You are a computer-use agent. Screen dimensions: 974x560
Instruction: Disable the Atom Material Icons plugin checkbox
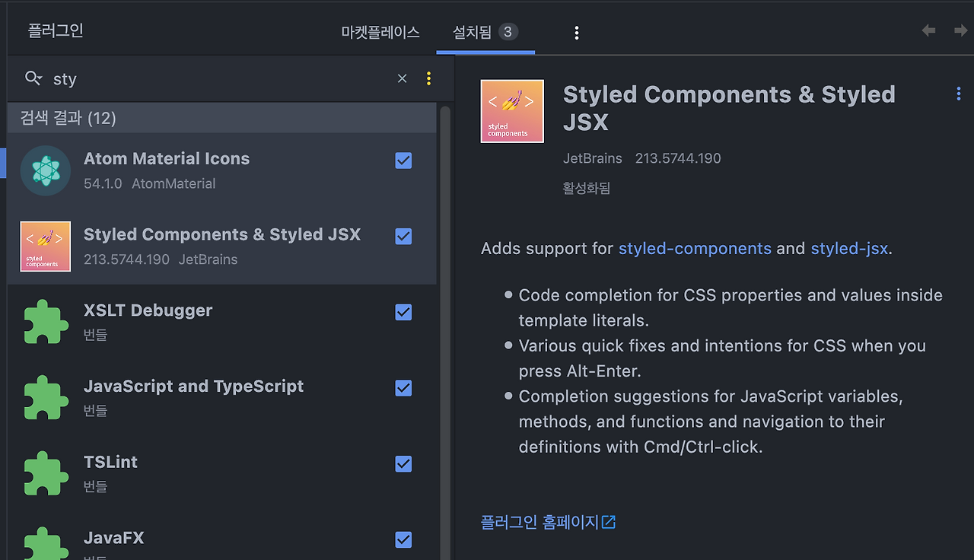[x=403, y=161]
